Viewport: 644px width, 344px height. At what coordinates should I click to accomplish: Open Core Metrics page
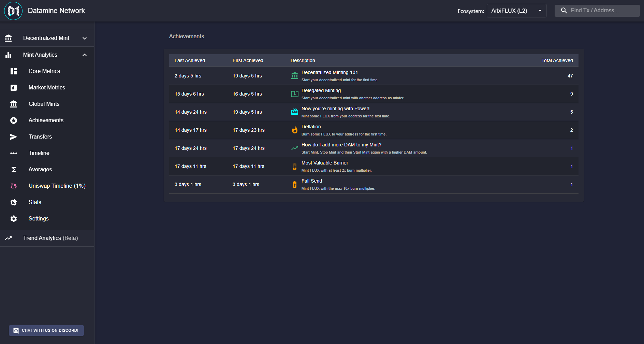point(47,71)
